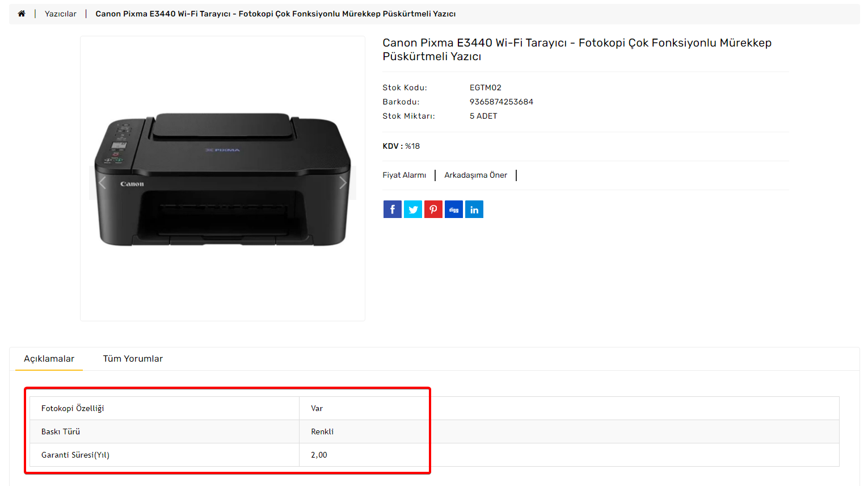This screenshot has height=486, width=868.
Task: Open Arkadaşıma Öner link
Action: [x=476, y=175]
